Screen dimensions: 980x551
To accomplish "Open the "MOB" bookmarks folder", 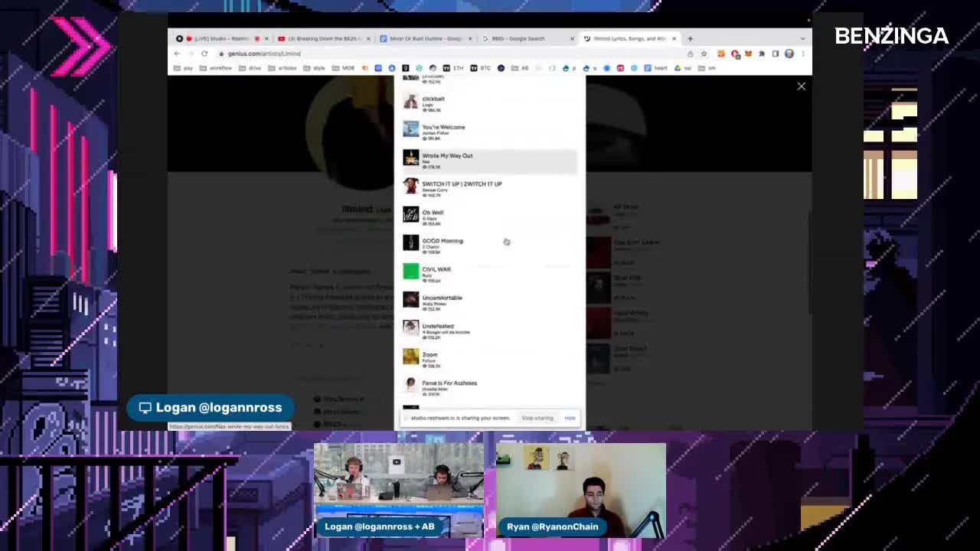I will tap(344, 68).
